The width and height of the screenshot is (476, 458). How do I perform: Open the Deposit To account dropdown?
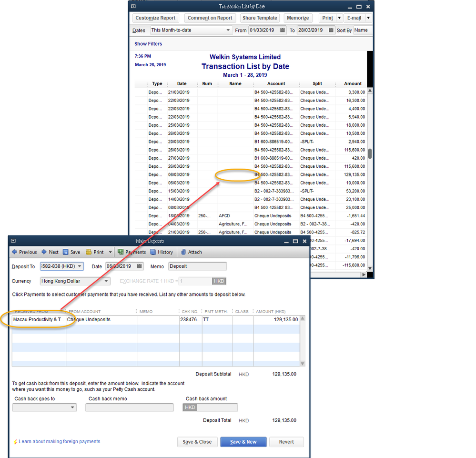click(x=80, y=266)
